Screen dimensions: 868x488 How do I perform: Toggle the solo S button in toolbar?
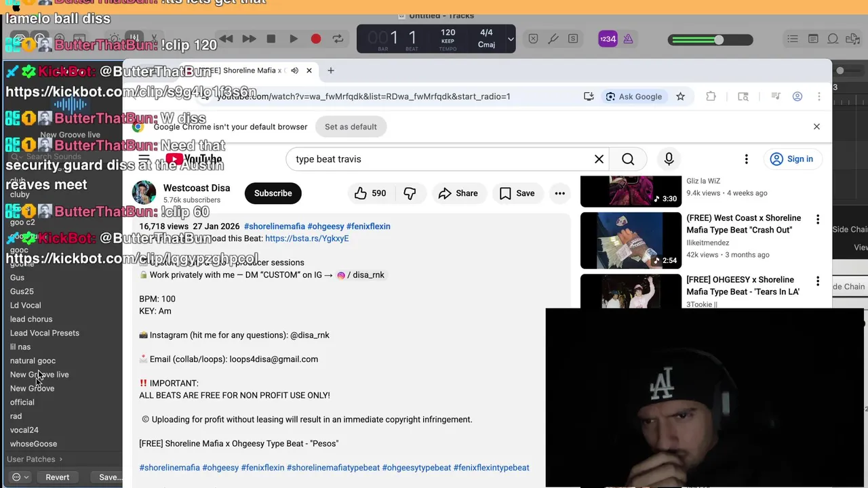pyautogui.click(x=573, y=39)
